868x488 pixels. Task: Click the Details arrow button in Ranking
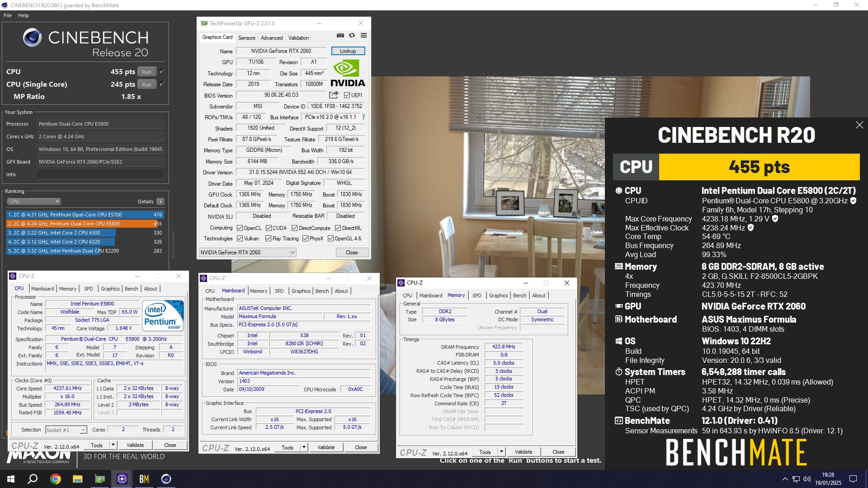click(x=160, y=202)
